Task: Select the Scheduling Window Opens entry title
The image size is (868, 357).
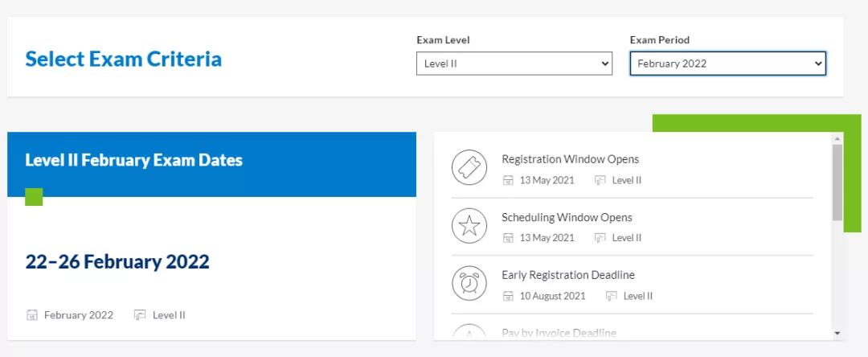Action: 567,217
